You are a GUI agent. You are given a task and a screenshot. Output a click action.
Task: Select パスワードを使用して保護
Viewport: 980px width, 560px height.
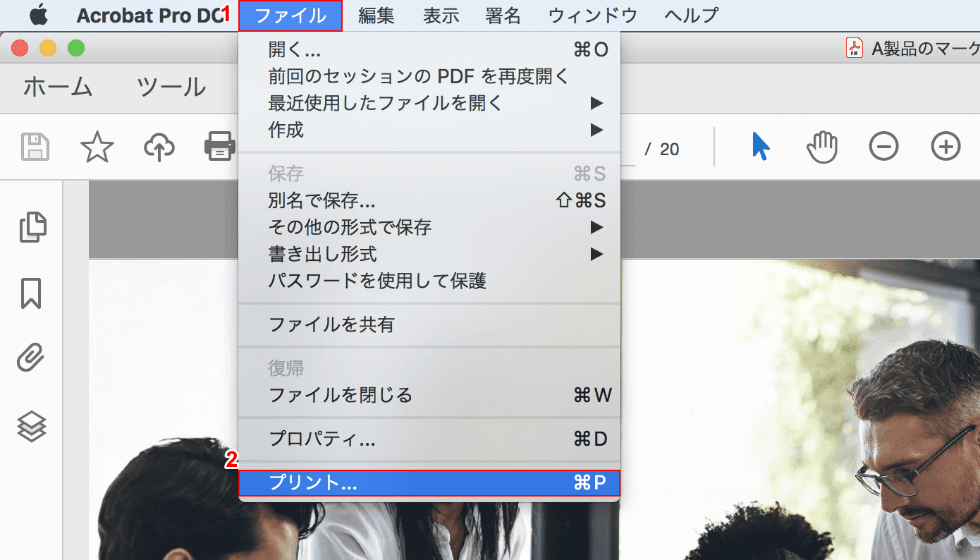(429, 281)
